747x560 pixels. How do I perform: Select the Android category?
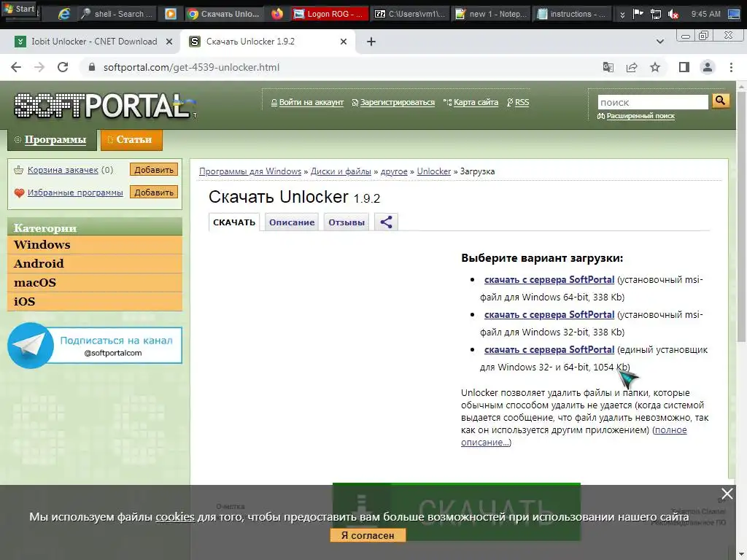pos(95,264)
